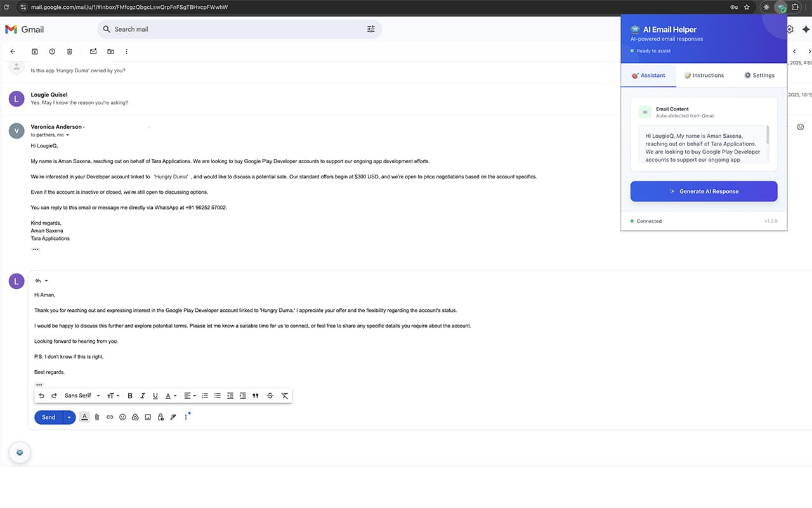The image size is (812, 508).
Task: Toggle strikethrough formatting
Action: click(x=270, y=396)
